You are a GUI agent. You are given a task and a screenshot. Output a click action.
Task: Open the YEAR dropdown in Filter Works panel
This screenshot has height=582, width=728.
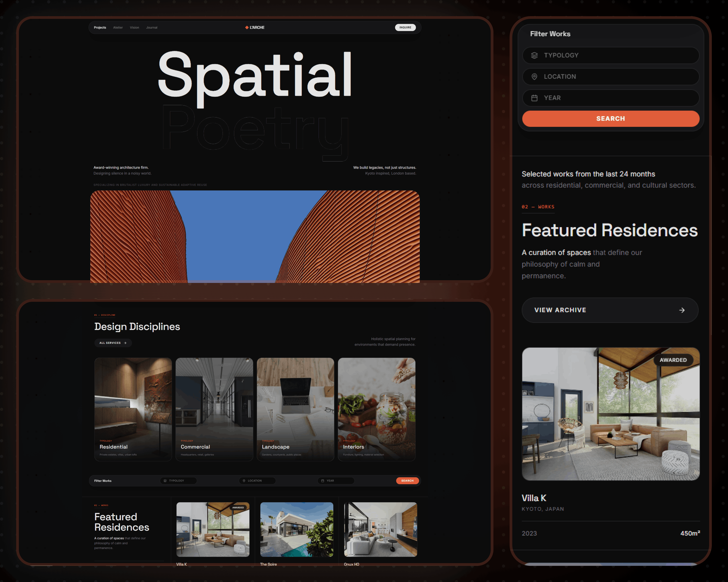click(x=610, y=98)
